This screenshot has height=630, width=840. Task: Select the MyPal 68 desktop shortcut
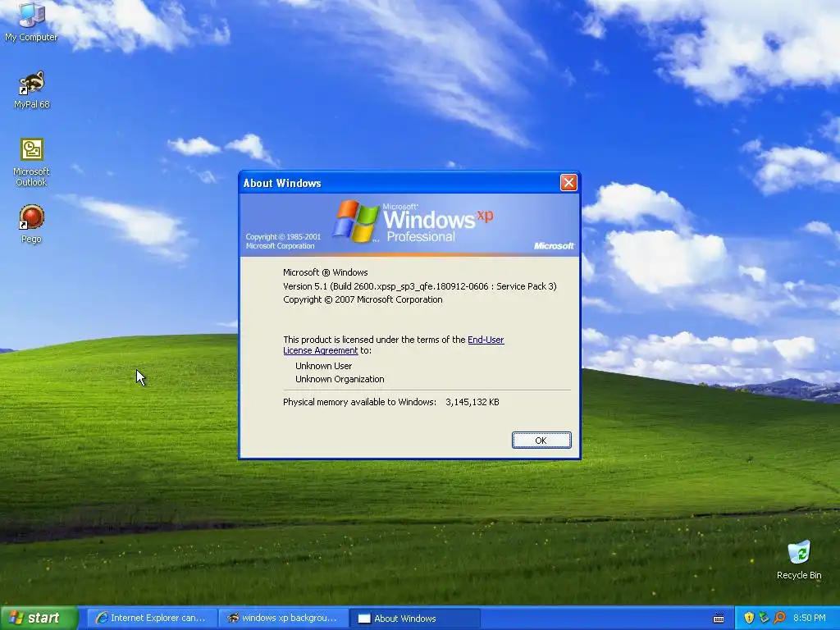[x=32, y=90]
